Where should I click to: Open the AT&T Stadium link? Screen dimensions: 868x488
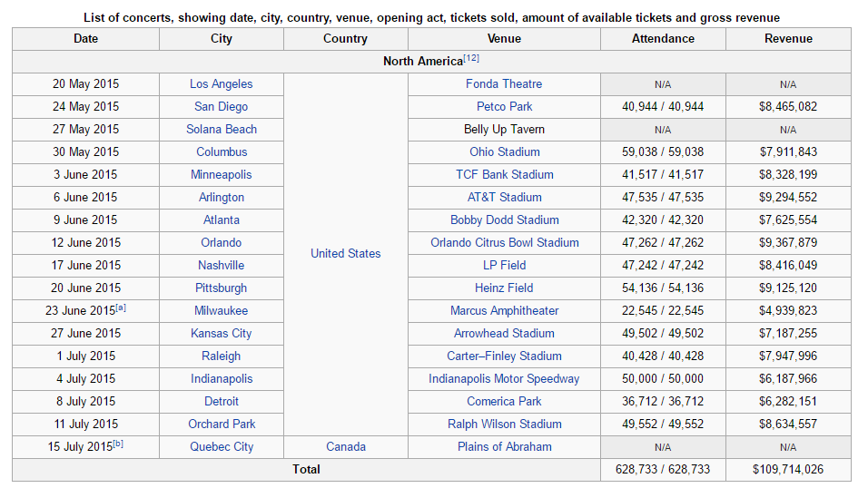504,198
